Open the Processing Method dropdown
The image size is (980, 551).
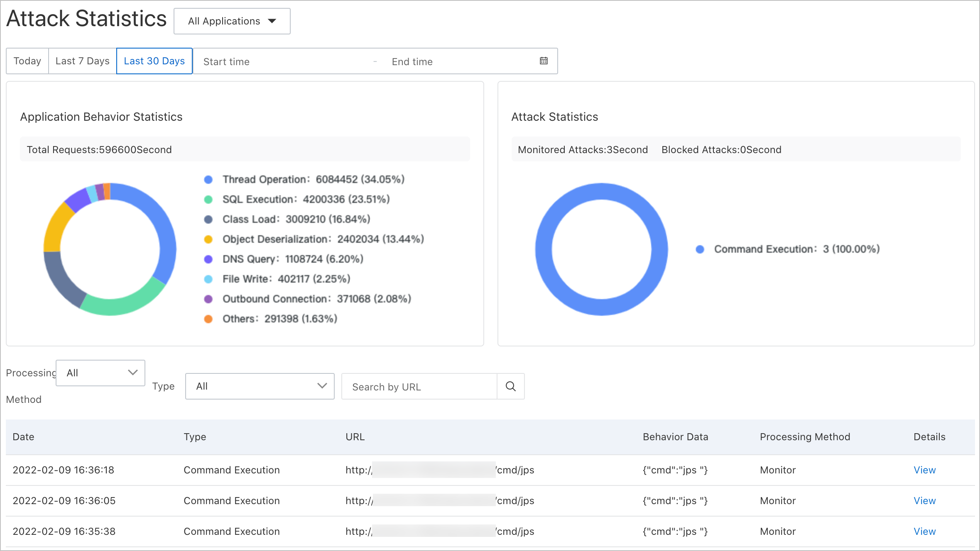100,373
